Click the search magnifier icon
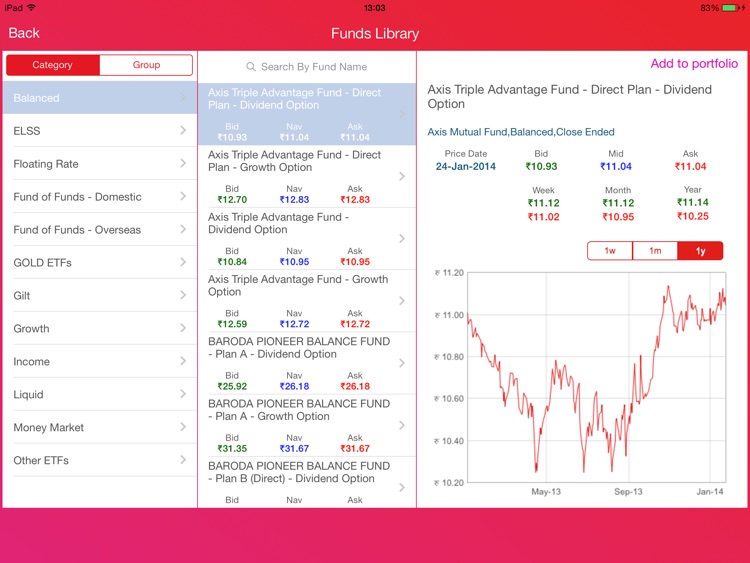Screen dimensions: 750x563 click(251, 67)
